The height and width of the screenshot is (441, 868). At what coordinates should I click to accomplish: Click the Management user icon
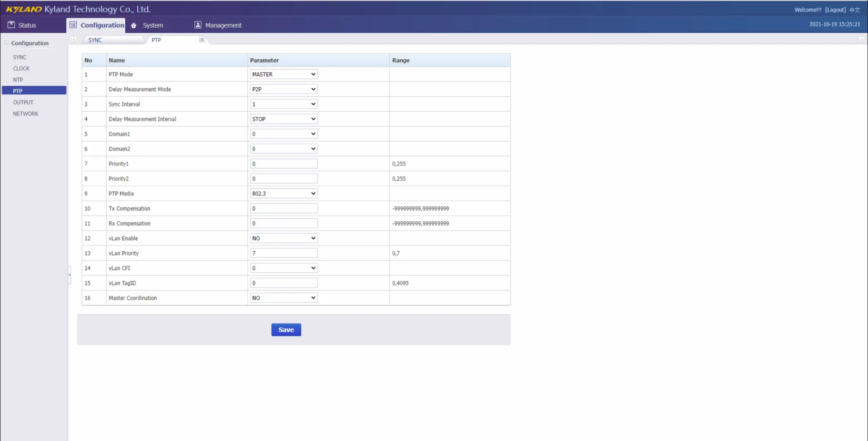pyautogui.click(x=198, y=25)
